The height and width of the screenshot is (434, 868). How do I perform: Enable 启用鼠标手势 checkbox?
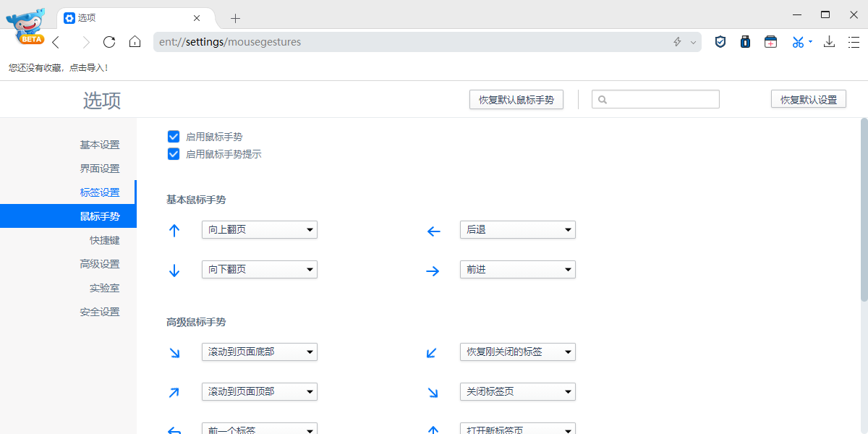[x=174, y=136]
